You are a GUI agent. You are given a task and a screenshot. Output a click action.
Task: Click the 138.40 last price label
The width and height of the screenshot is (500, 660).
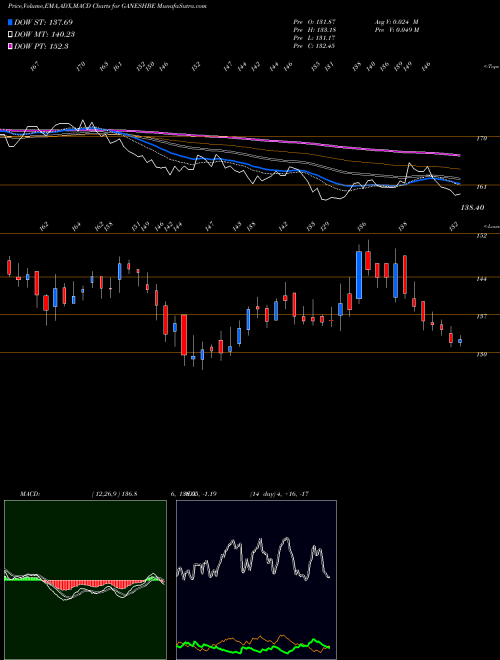473,208
